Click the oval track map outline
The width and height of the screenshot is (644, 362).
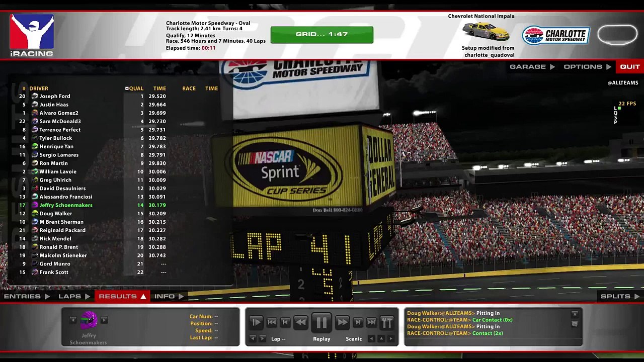click(x=617, y=35)
